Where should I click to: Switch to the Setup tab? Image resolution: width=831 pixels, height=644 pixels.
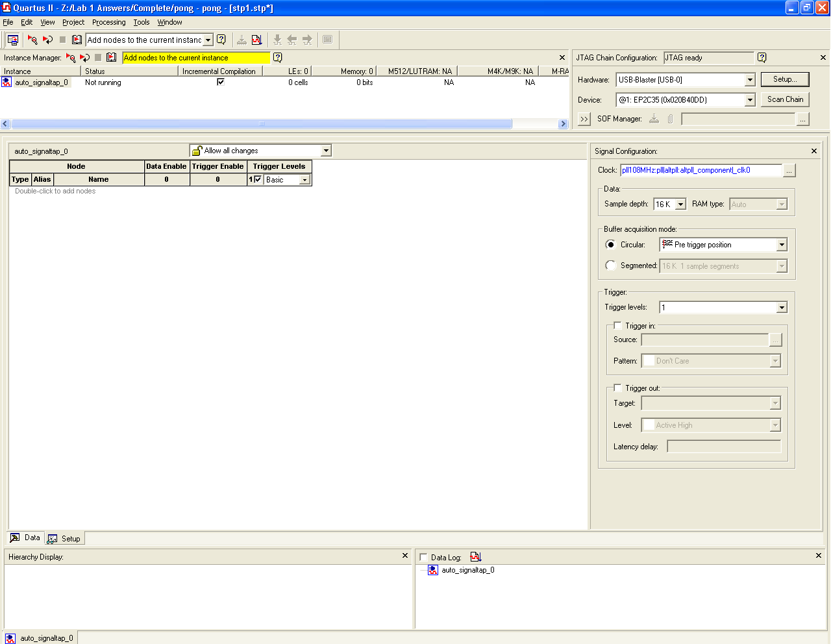(65, 539)
